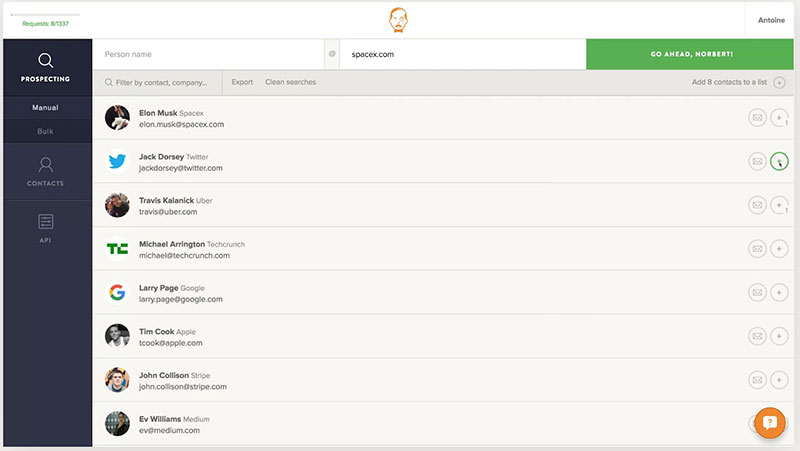Click the Google logo avatar
Image resolution: width=800 pixels, height=451 pixels.
tap(117, 292)
